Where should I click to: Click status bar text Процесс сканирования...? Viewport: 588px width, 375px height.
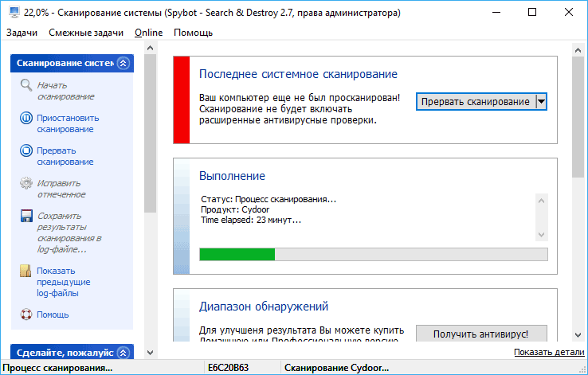pyautogui.click(x=57, y=368)
